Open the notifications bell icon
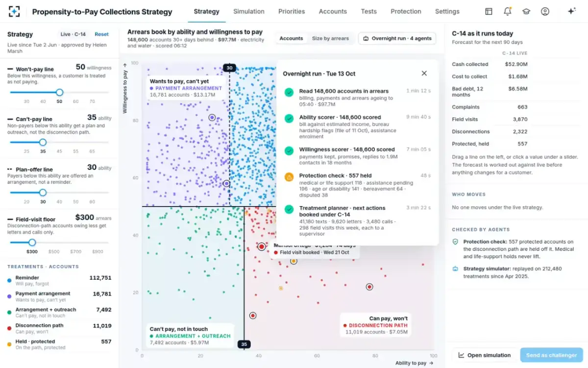This screenshot has height=368, width=588. (x=507, y=11)
